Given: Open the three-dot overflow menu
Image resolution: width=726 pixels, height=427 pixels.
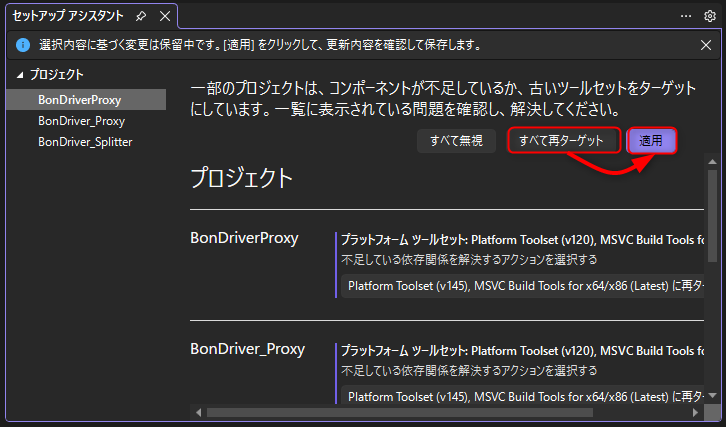Looking at the screenshot, I should [686, 16].
